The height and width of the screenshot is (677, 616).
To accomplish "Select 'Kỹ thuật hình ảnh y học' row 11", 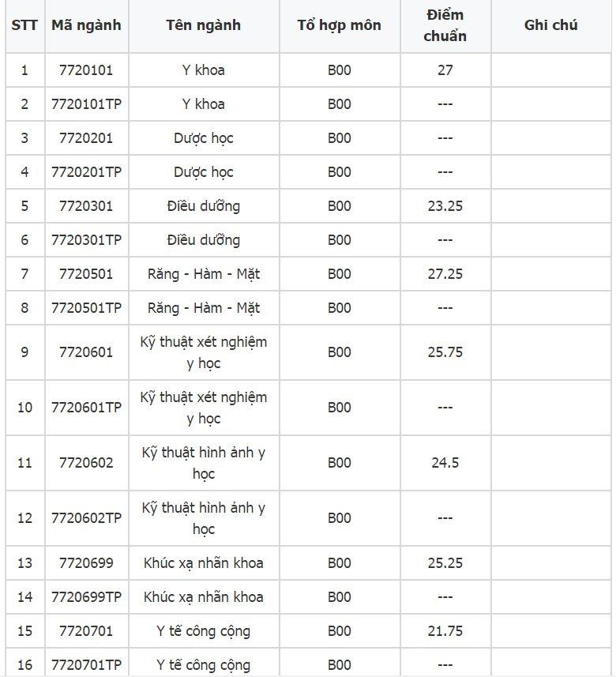I will click(203, 463).
